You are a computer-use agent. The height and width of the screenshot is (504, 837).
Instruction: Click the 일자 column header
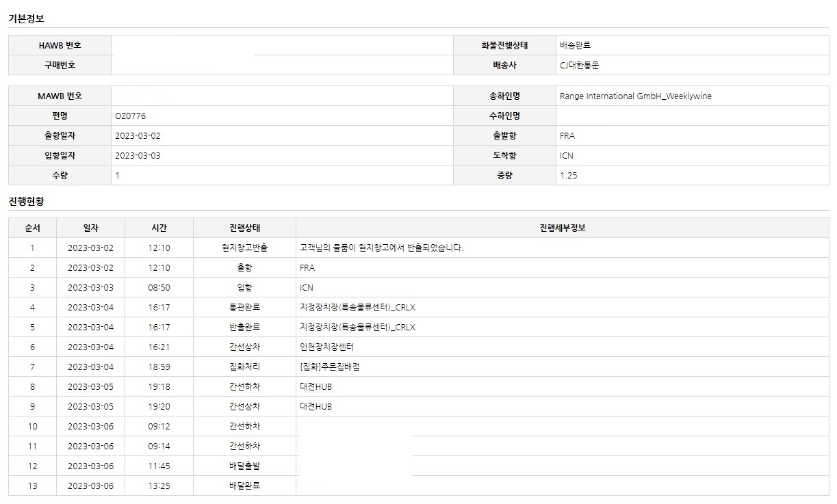(x=90, y=228)
